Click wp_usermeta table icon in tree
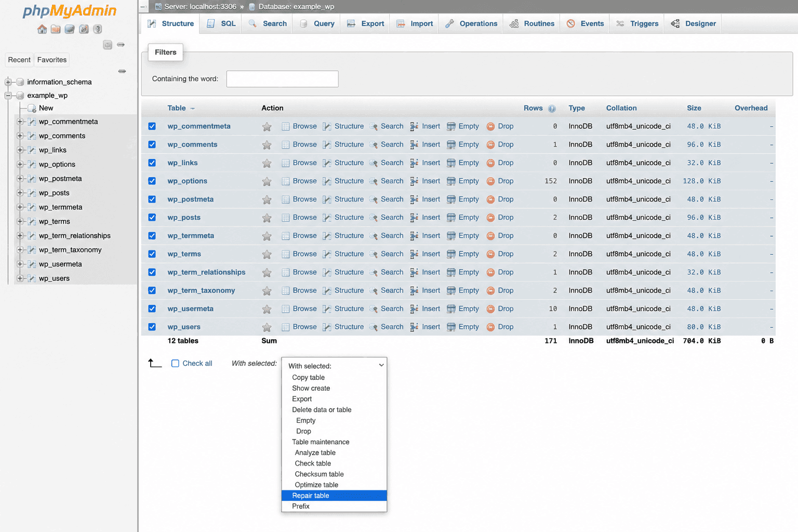Image resolution: width=798 pixels, height=532 pixels. point(32,264)
